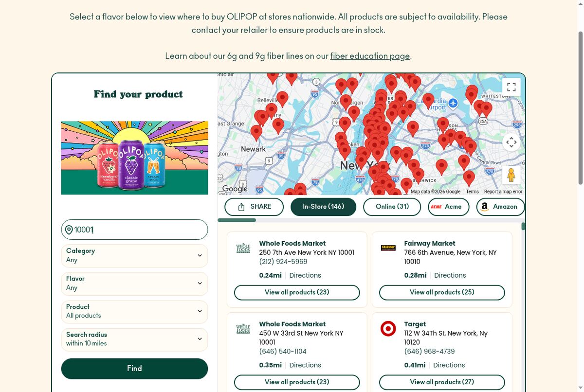Image resolution: width=584 pixels, height=392 pixels.
Task: Click the Newark label on the map
Action: point(253,149)
